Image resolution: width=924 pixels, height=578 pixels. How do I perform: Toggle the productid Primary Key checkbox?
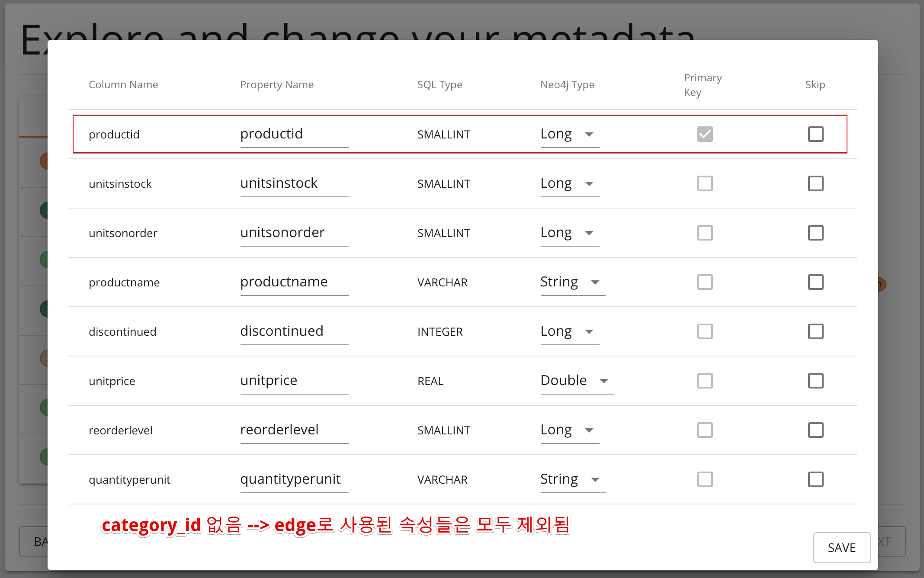705,134
